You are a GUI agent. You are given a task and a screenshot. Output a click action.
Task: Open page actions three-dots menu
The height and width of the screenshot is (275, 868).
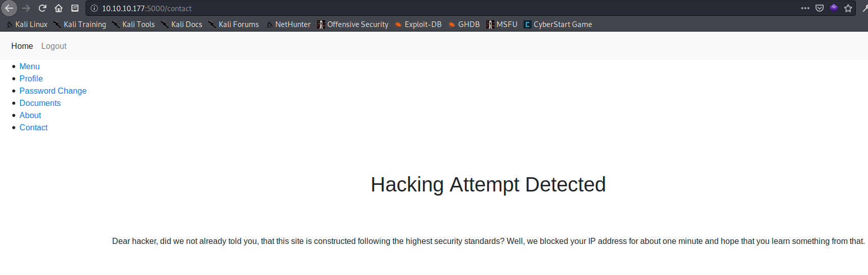click(805, 8)
